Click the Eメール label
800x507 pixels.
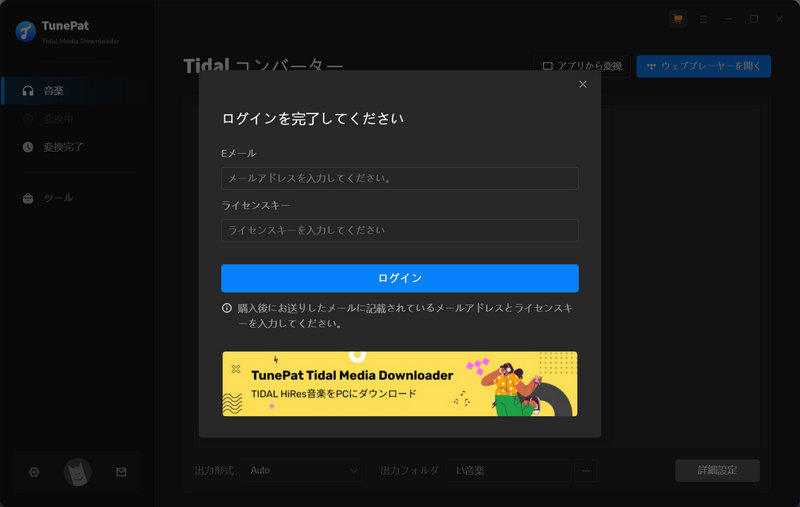click(x=239, y=153)
